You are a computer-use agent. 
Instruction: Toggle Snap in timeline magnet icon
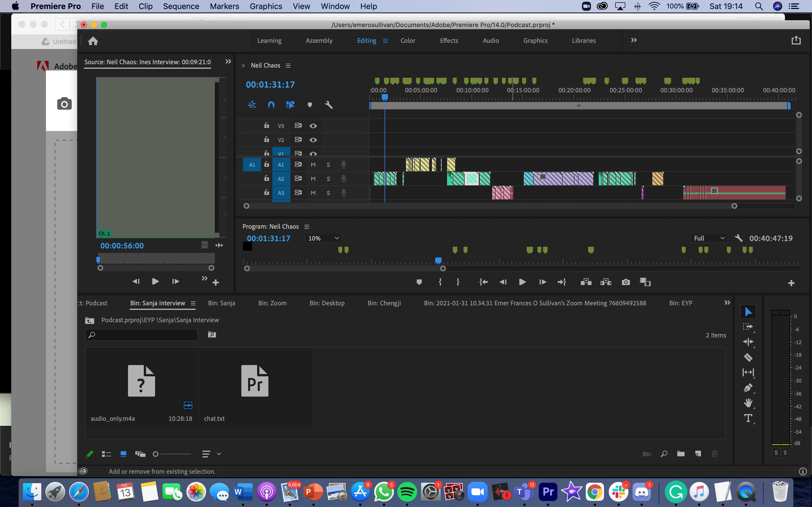(x=271, y=105)
